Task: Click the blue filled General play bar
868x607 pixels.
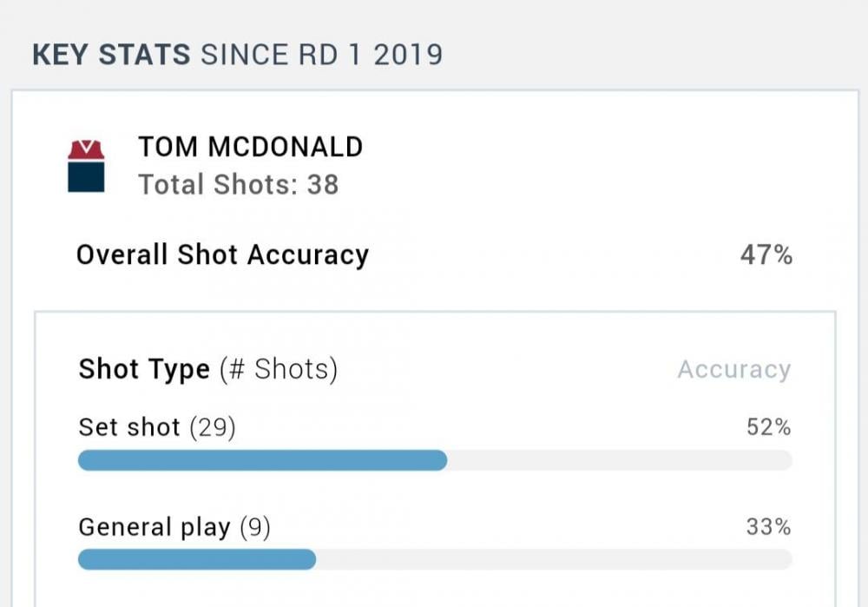Action: (x=196, y=559)
